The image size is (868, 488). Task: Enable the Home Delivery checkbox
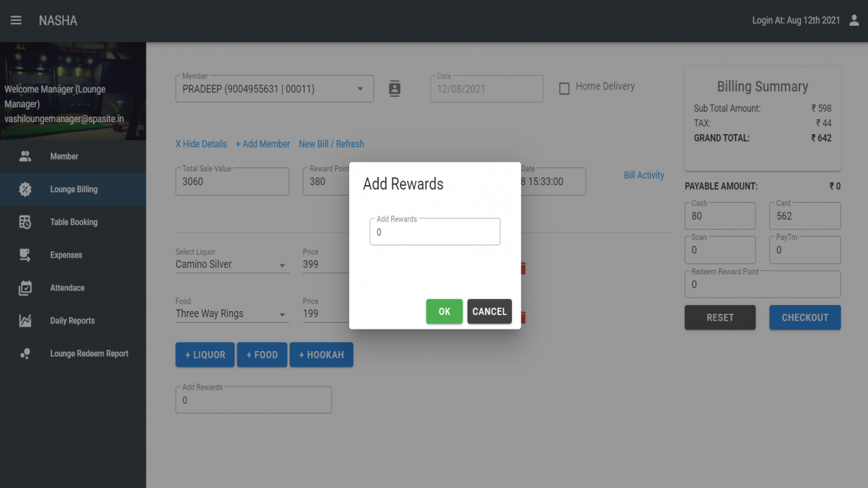(564, 89)
